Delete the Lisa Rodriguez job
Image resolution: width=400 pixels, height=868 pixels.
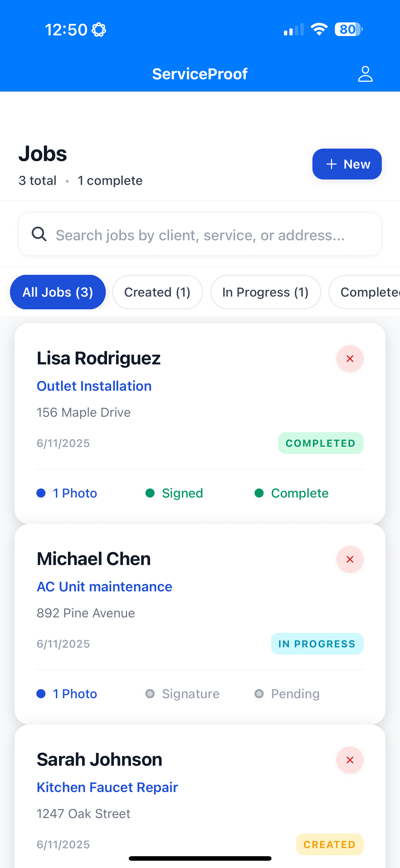coord(350,359)
